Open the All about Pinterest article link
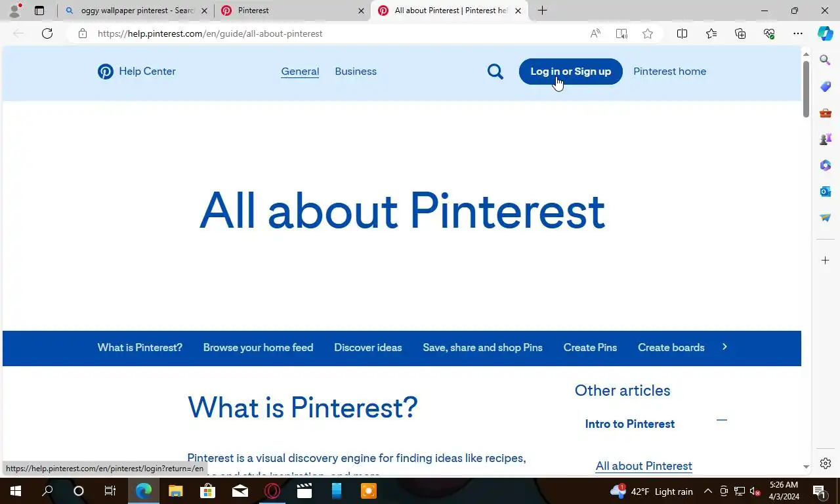Screen dimensions: 840x504 (x=644, y=466)
